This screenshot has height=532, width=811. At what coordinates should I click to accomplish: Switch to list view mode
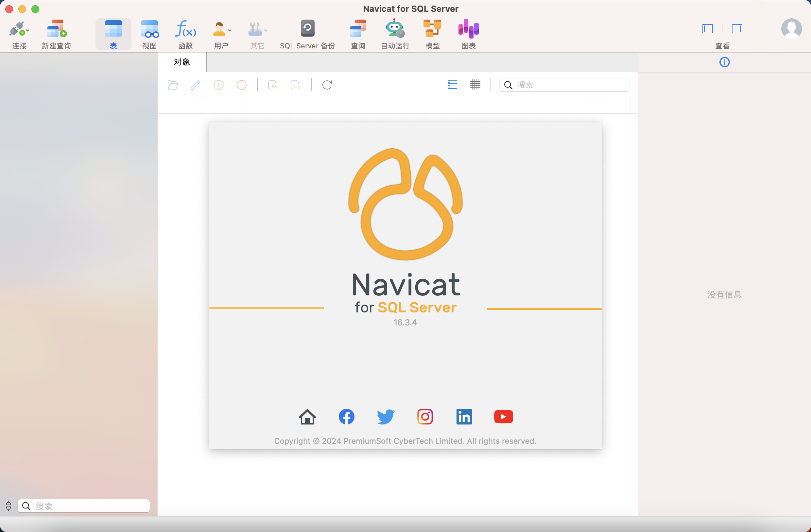coord(452,84)
